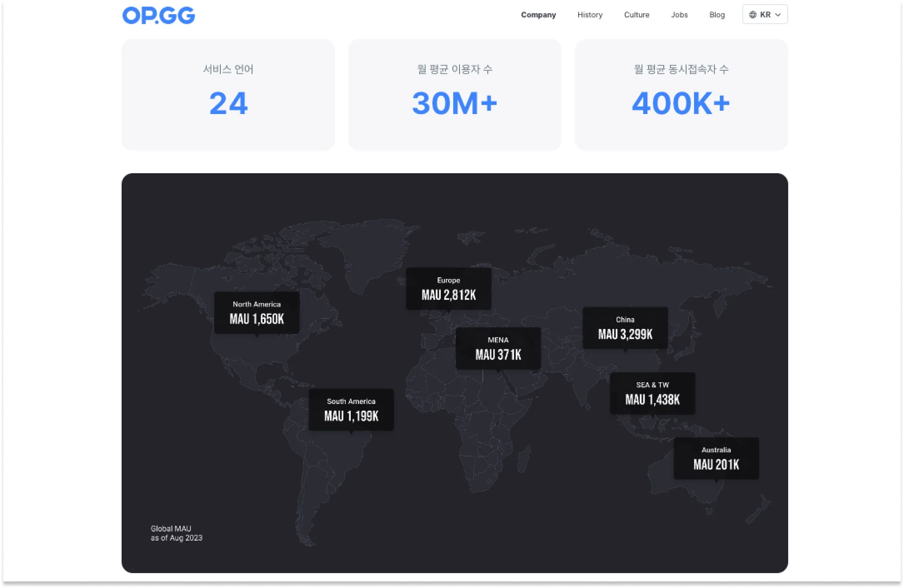Screen dimensions: 904x588
Task: Click the 30M+ monthly users card
Action: point(454,95)
